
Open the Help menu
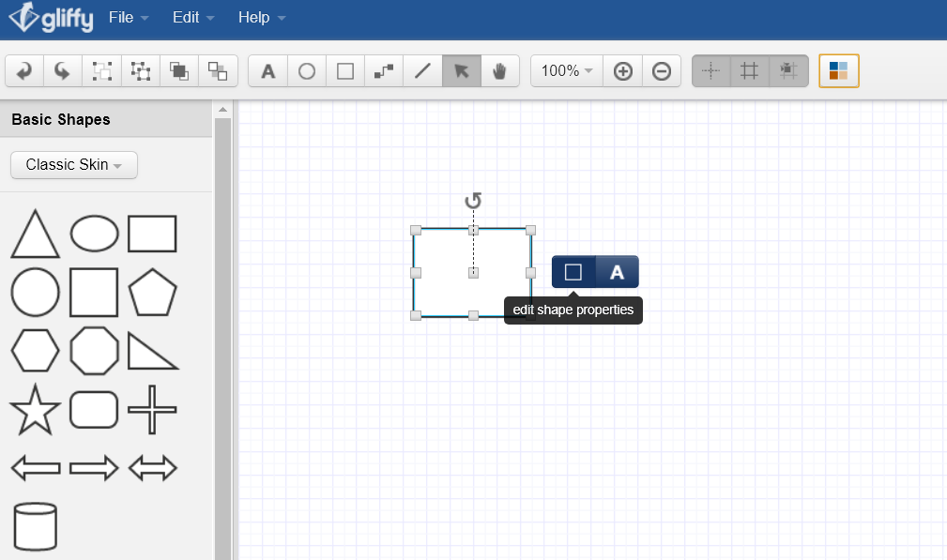click(x=262, y=18)
